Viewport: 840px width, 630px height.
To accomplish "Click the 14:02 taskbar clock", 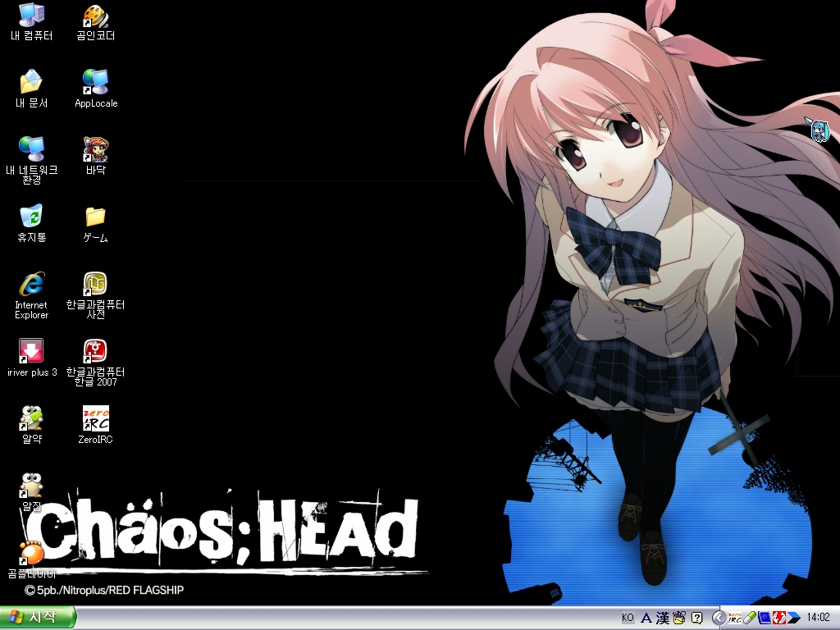I will (x=818, y=619).
